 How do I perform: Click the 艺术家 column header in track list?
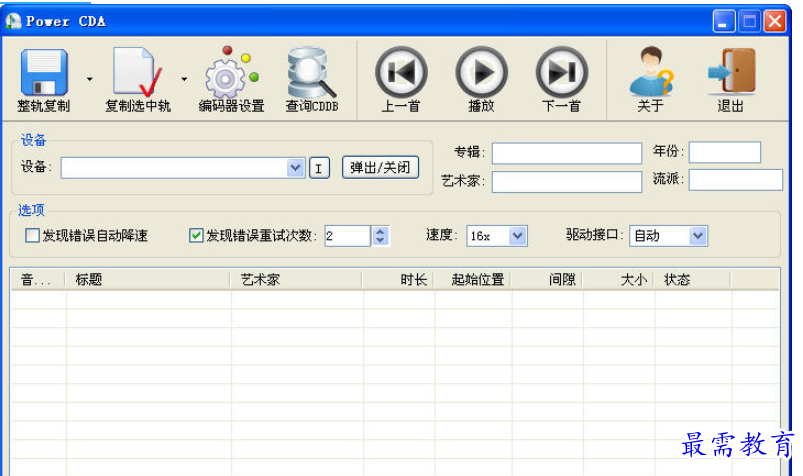point(296,280)
